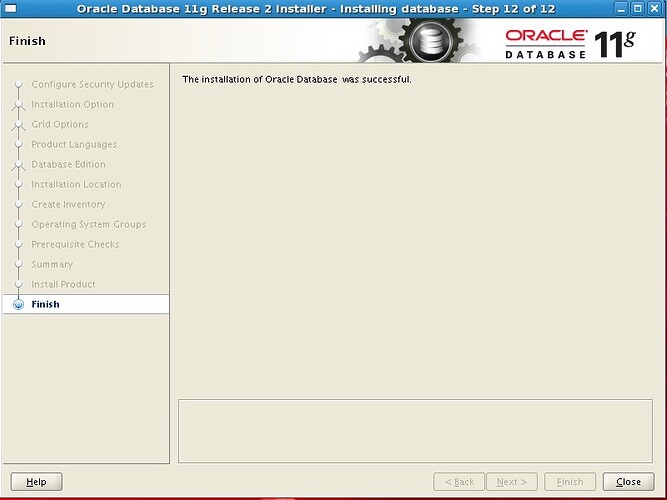
Task: Select the Product Languages step
Action: [74, 144]
